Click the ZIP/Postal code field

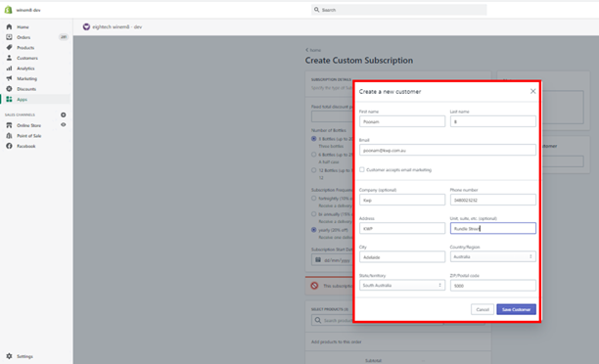pyautogui.click(x=492, y=286)
